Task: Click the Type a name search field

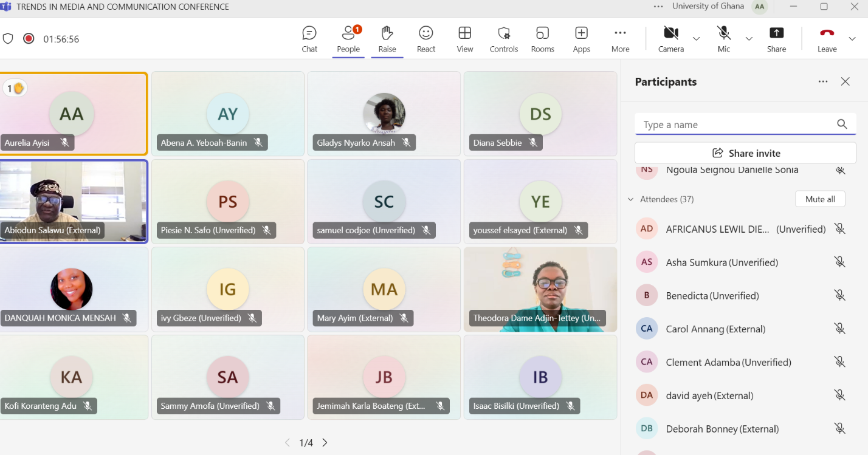Action: tap(735, 125)
